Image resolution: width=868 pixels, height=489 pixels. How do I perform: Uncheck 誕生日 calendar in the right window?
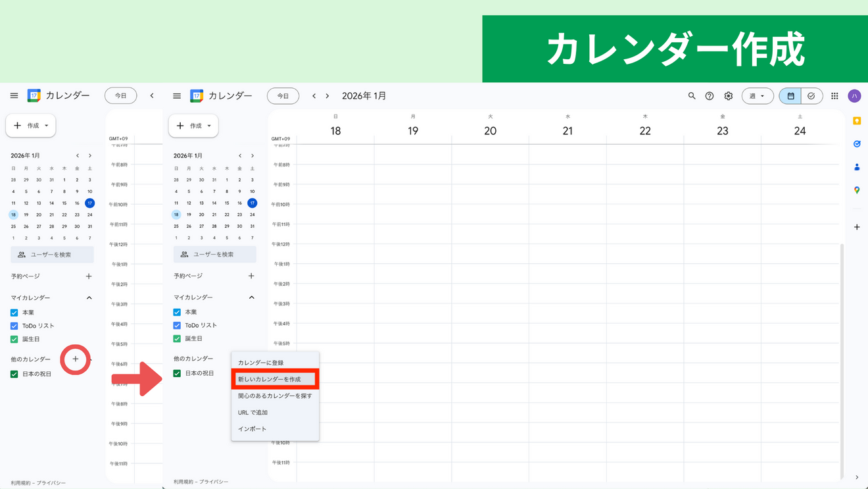click(x=176, y=338)
